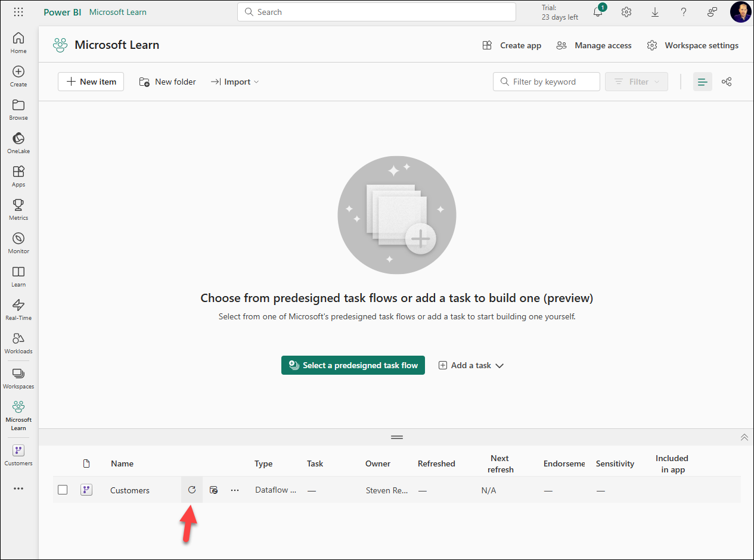Go to Home in left navigation
This screenshot has height=560, width=754.
click(18, 42)
